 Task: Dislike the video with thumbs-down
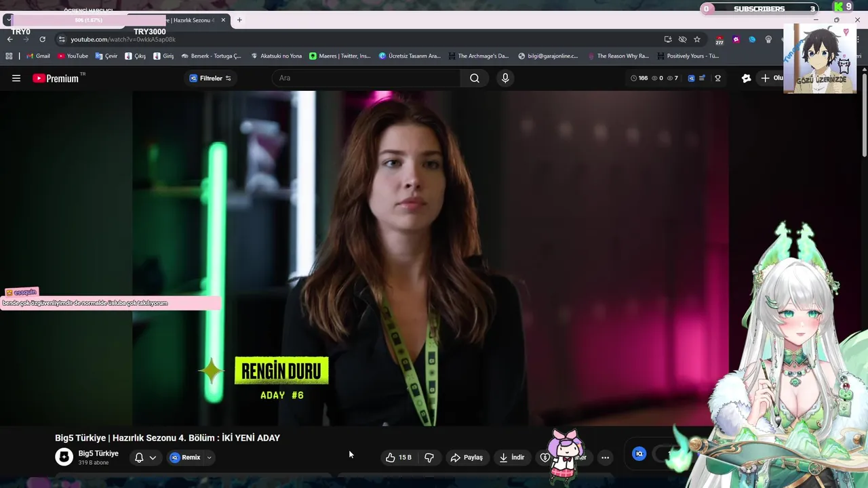429,457
